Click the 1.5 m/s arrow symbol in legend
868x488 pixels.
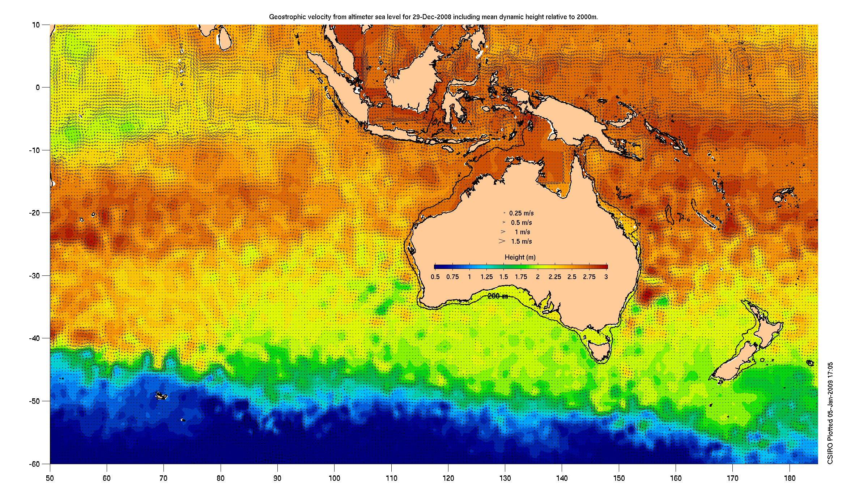coord(502,241)
